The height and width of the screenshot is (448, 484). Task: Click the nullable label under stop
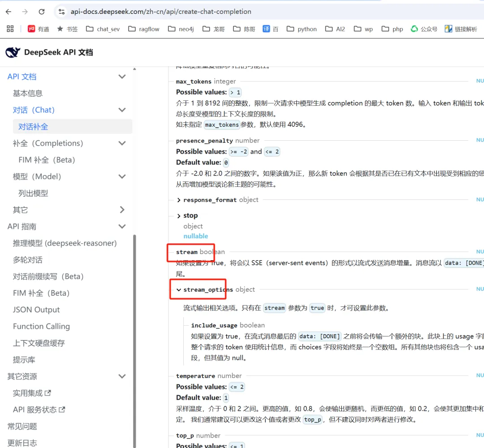coord(196,237)
